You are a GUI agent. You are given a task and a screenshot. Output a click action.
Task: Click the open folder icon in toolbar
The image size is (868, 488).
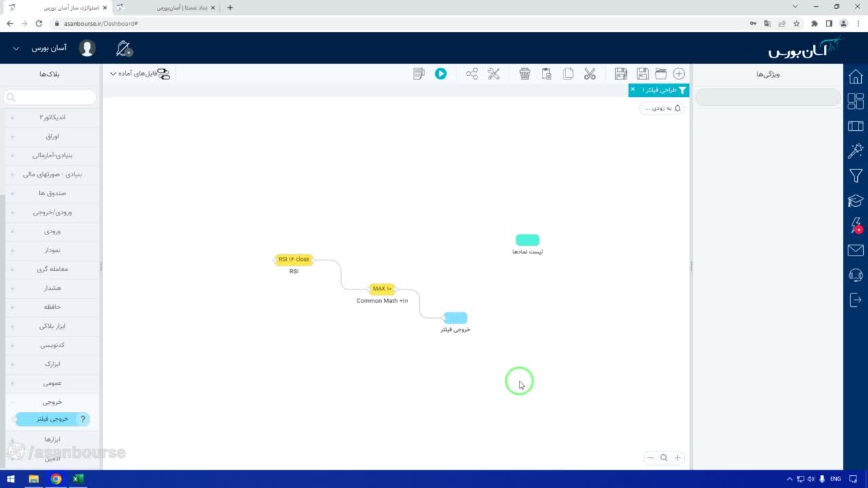point(660,74)
